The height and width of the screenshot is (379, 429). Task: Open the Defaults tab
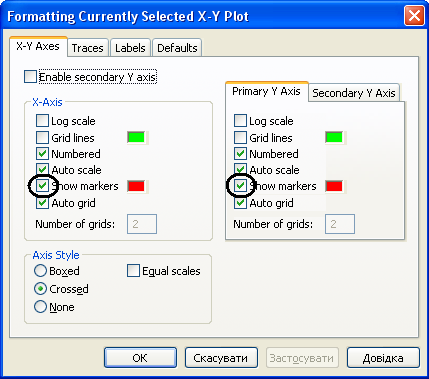click(x=177, y=48)
